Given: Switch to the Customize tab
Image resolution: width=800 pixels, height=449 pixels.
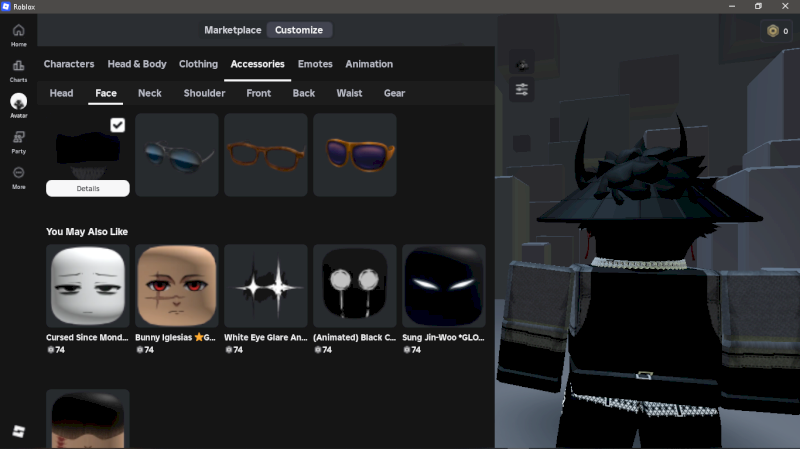Looking at the screenshot, I should click(x=299, y=30).
